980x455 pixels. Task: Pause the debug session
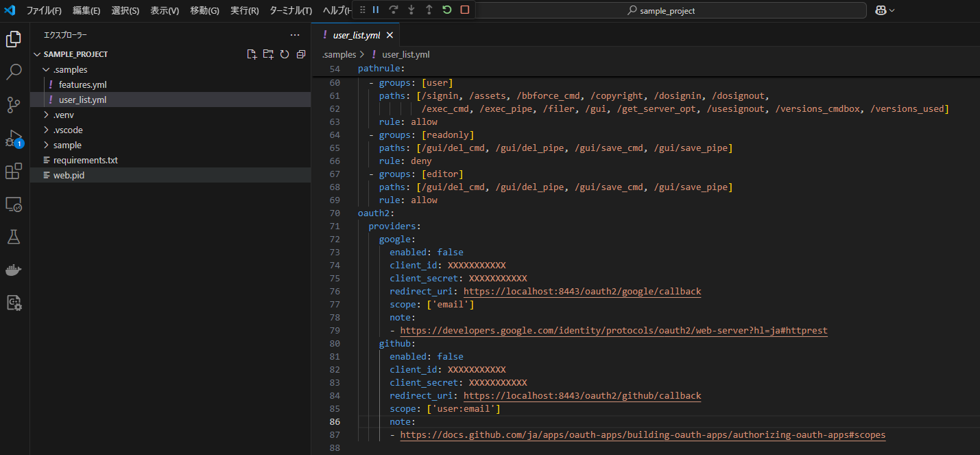pyautogui.click(x=376, y=10)
